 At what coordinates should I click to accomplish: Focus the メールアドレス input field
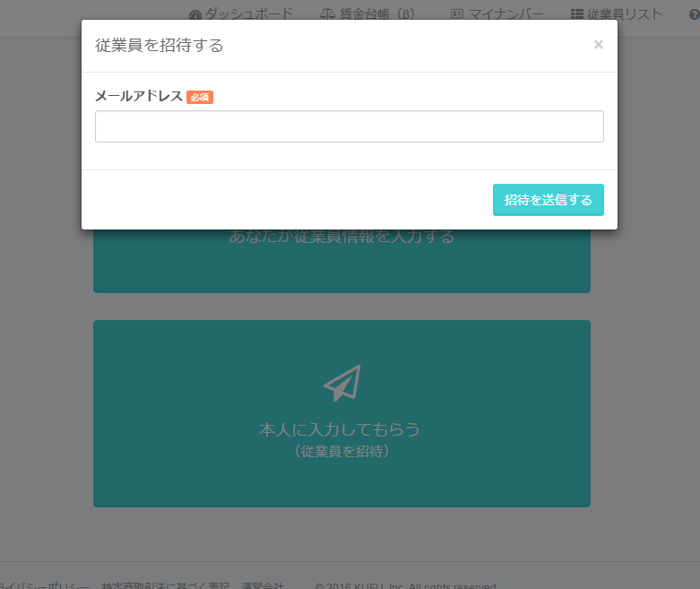(350, 126)
